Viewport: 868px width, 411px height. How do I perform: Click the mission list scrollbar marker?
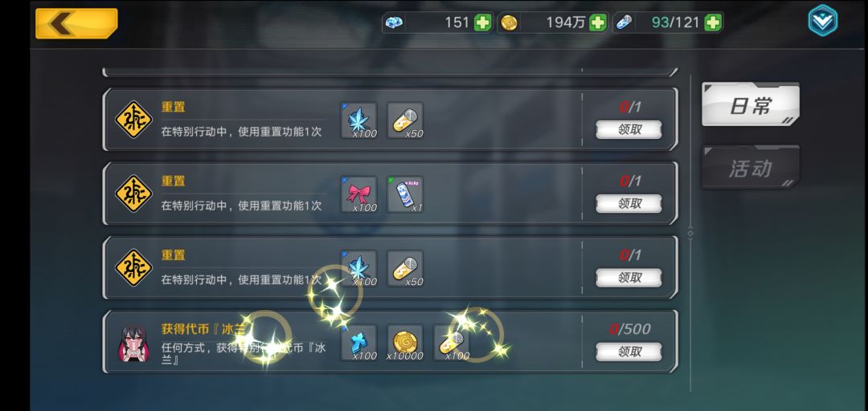click(x=690, y=233)
